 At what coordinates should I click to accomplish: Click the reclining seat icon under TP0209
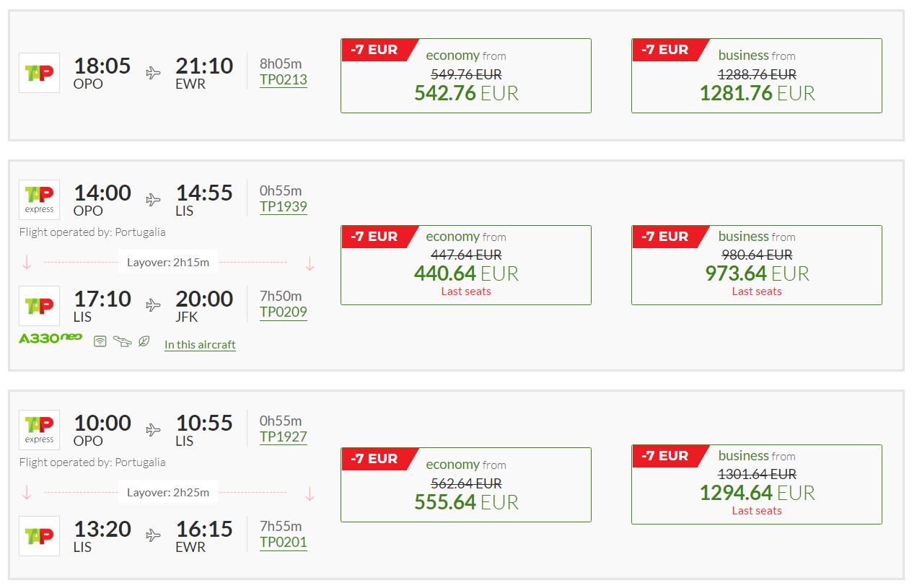coord(123,341)
